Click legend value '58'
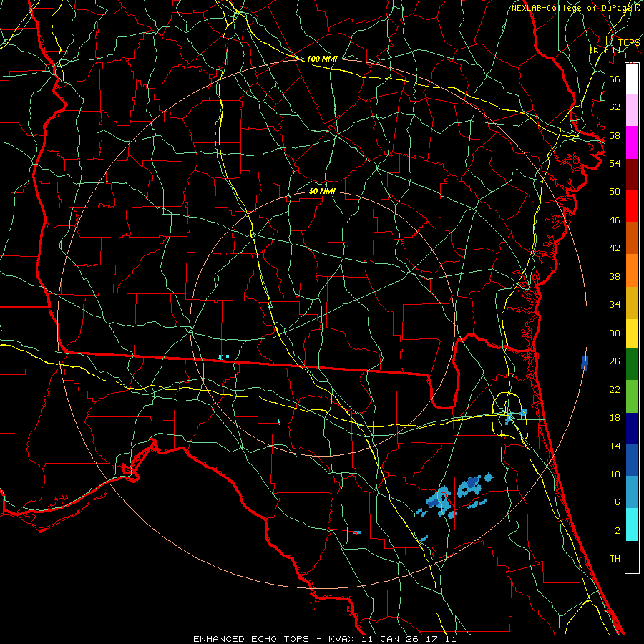Viewport: 644px width, 644px height. [x=615, y=135]
